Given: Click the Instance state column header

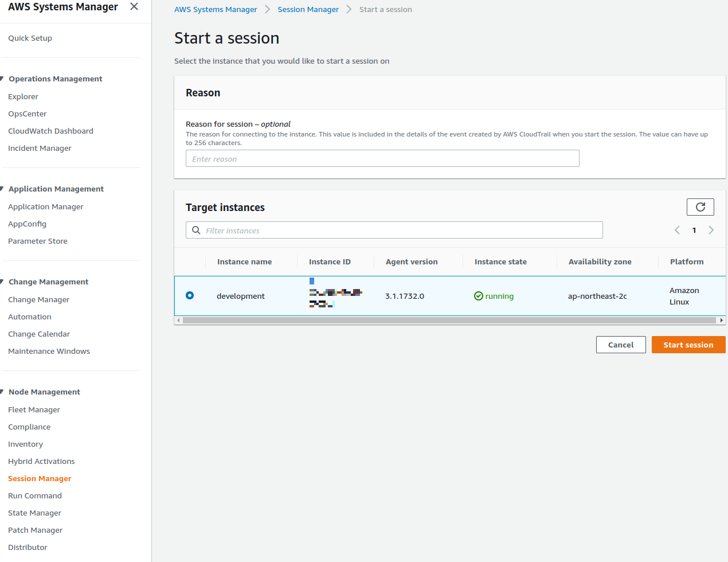Looking at the screenshot, I should [x=500, y=262].
